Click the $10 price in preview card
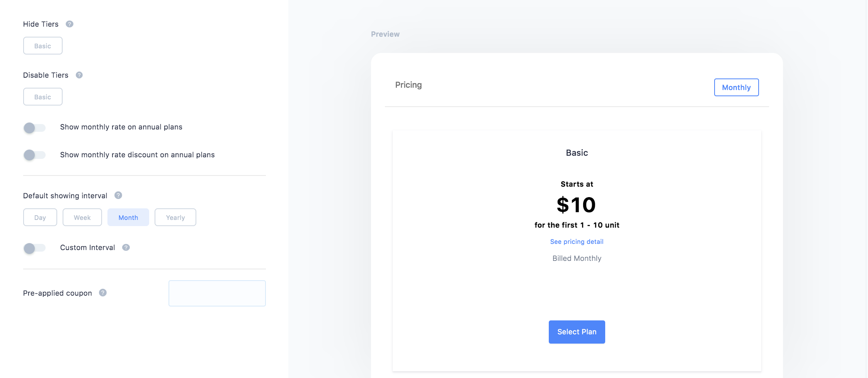868x378 pixels. pos(577,205)
